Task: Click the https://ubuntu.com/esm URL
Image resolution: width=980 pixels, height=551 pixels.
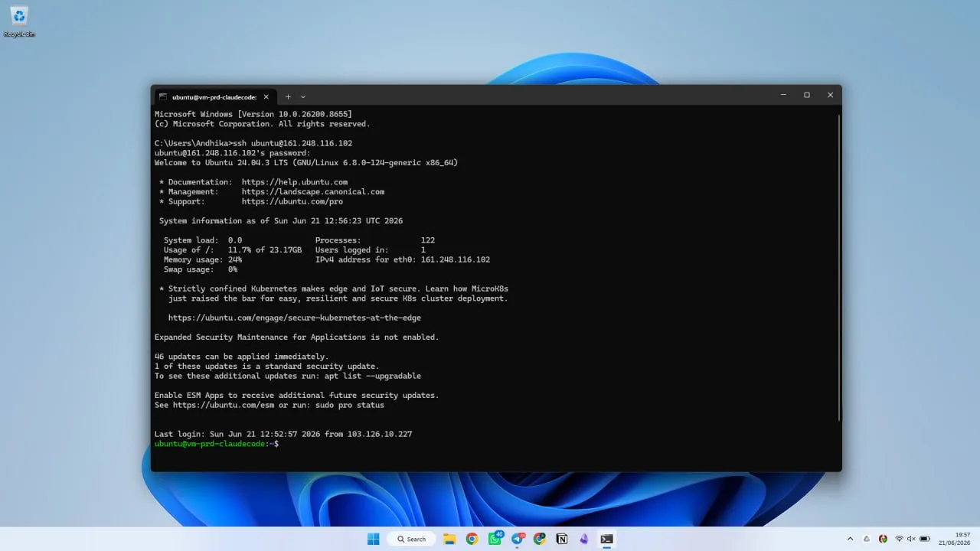Action: pos(224,405)
